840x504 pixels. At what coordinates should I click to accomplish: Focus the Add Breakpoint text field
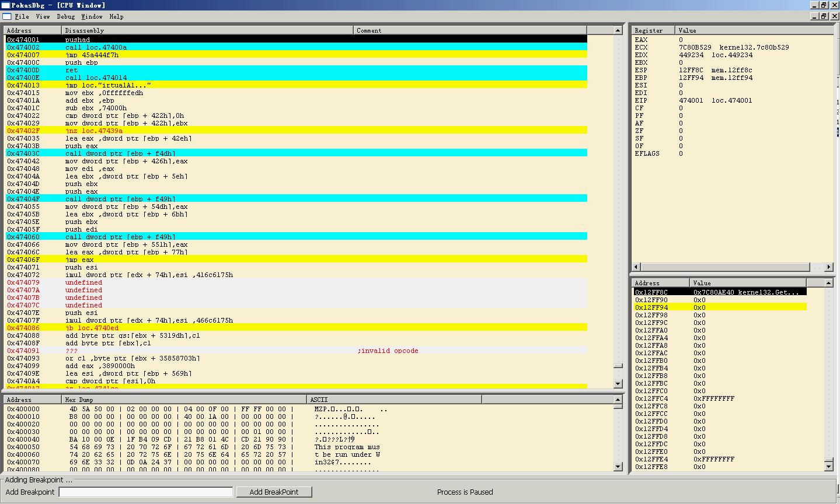[x=146, y=492]
